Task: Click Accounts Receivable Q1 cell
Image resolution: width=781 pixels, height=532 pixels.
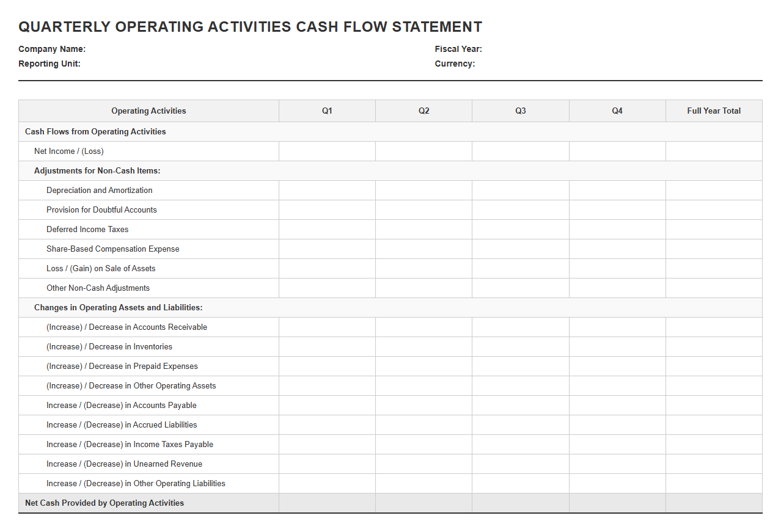Action: [328, 327]
